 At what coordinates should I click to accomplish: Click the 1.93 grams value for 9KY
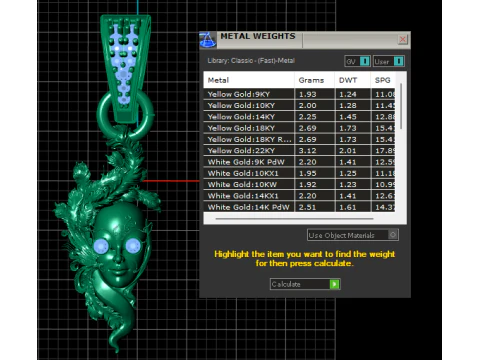tap(307, 94)
